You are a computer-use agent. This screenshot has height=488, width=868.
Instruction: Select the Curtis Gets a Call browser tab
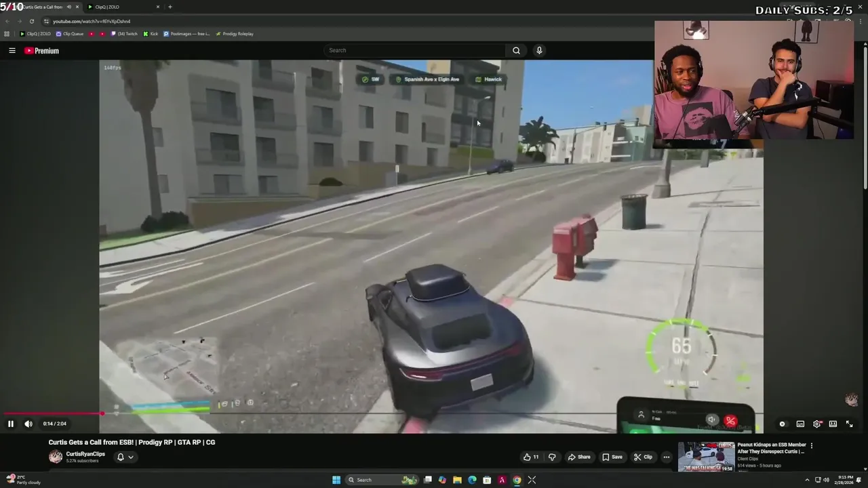tap(41, 7)
